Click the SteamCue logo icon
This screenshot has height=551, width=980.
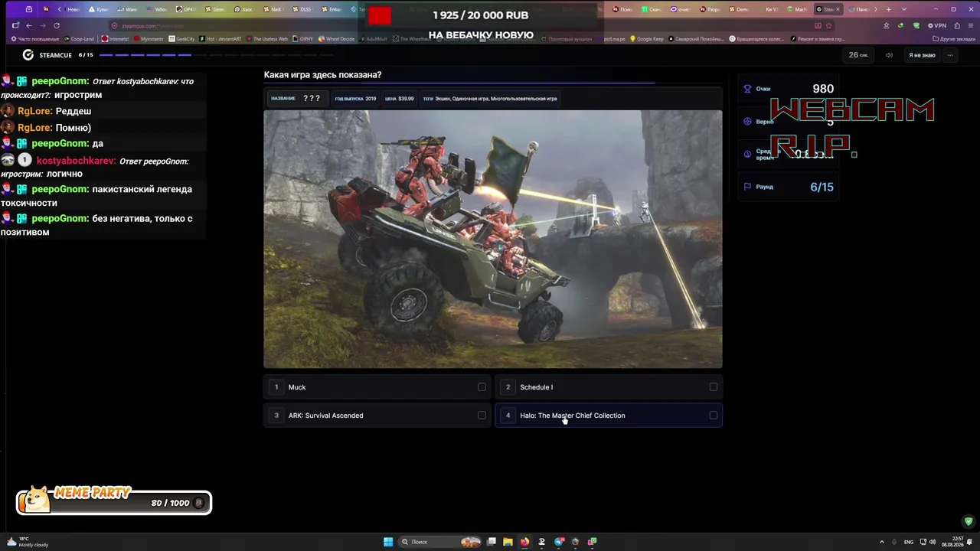click(28, 55)
